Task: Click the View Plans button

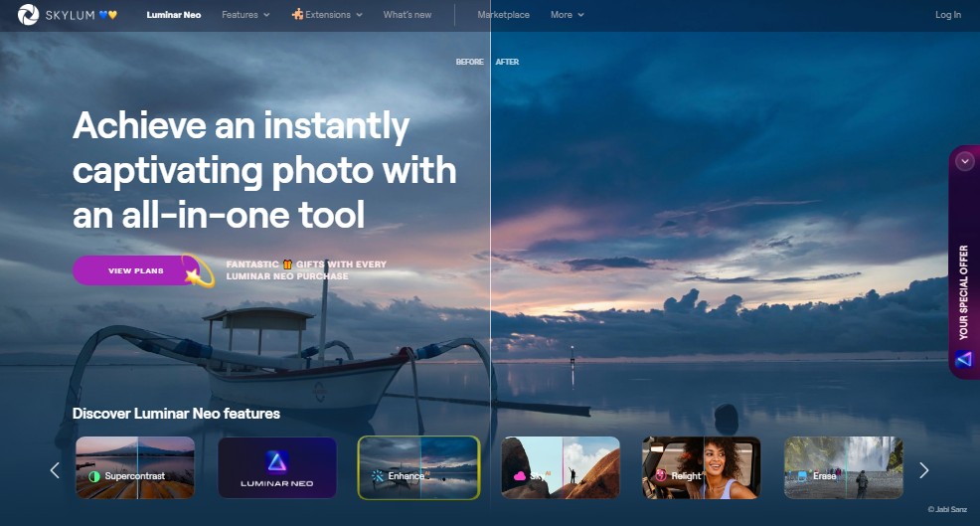Action: [x=136, y=270]
